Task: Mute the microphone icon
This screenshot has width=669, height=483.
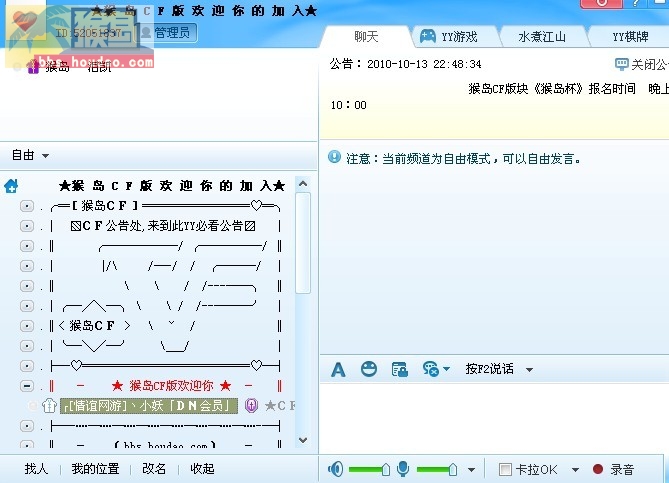Action: tap(403, 469)
